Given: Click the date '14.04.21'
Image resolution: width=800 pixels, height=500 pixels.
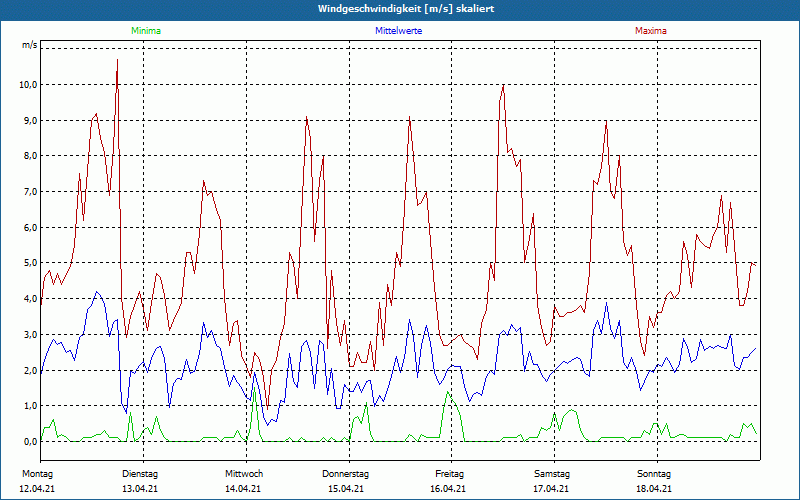Looking at the screenshot, I should (x=243, y=489).
